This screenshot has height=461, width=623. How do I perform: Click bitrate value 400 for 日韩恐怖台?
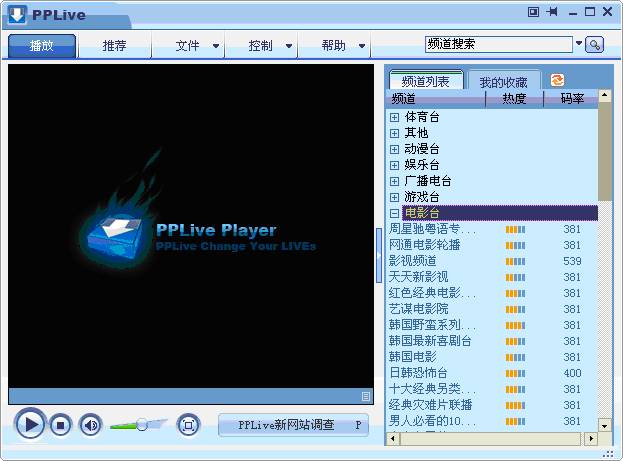[572, 373]
